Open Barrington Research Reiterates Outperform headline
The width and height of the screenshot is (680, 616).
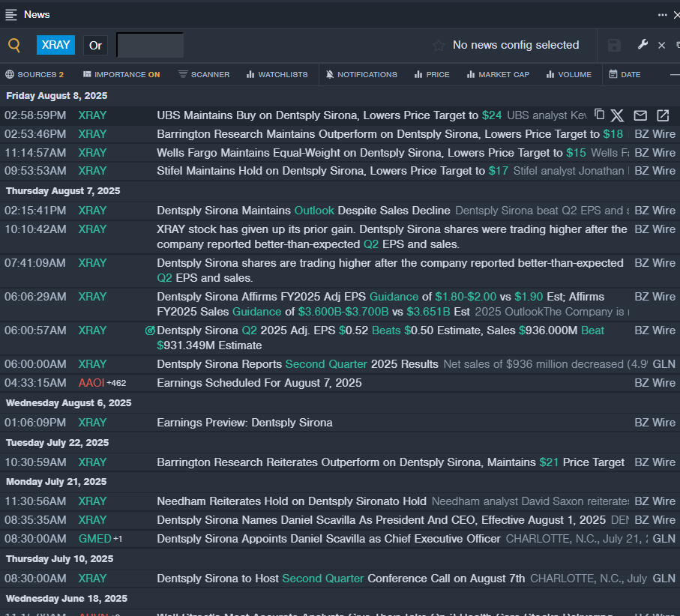tap(391, 462)
